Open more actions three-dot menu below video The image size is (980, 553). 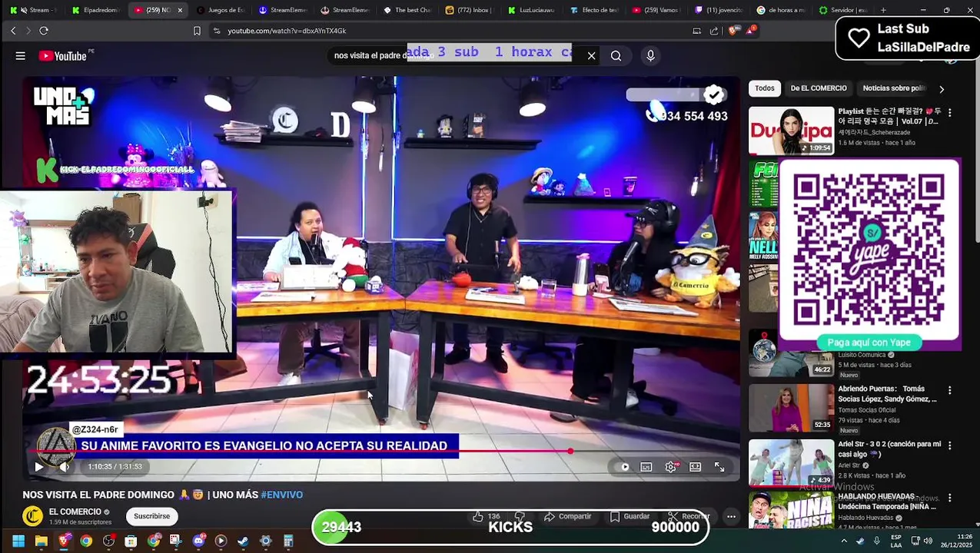(x=731, y=516)
